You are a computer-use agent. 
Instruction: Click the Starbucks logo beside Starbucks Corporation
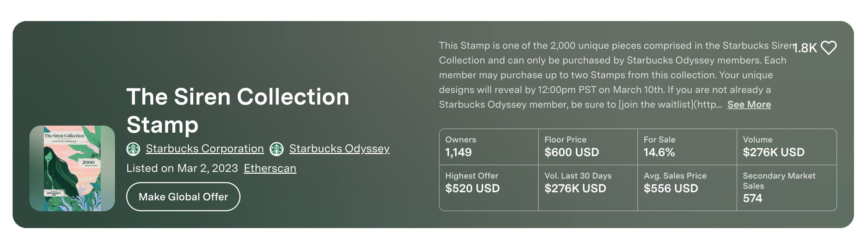133,149
